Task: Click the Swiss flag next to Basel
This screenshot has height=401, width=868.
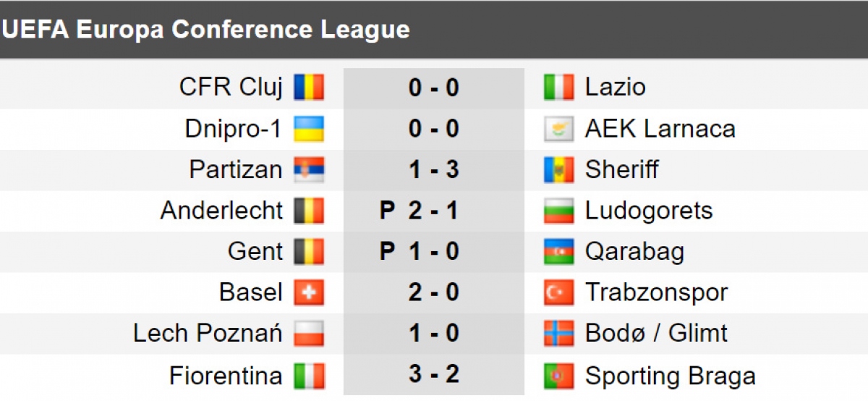Action: click(x=309, y=293)
